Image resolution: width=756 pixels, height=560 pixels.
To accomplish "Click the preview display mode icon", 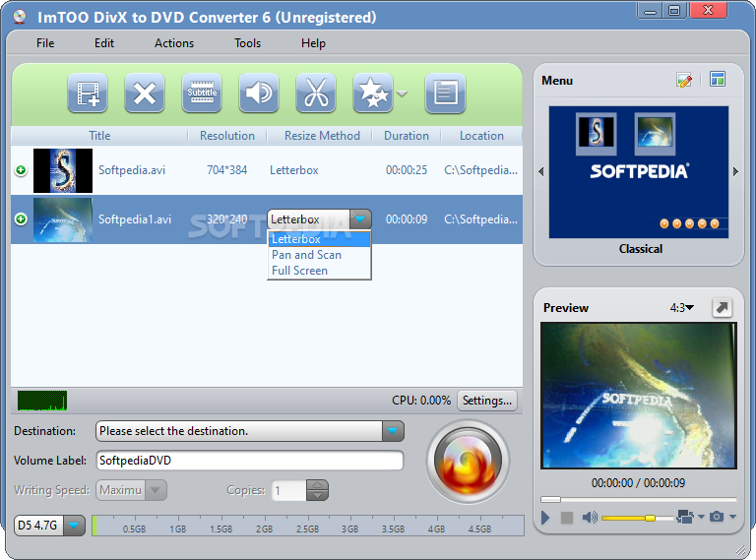I will tap(685, 517).
